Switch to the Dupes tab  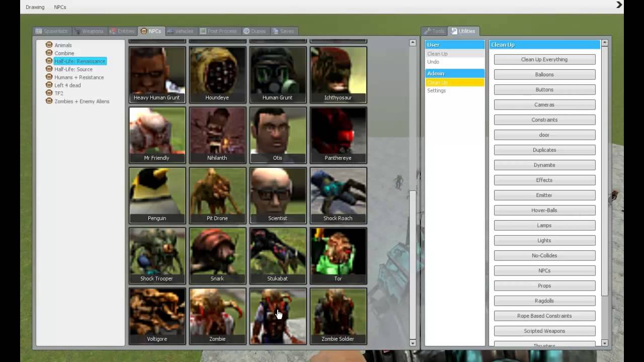255,31
